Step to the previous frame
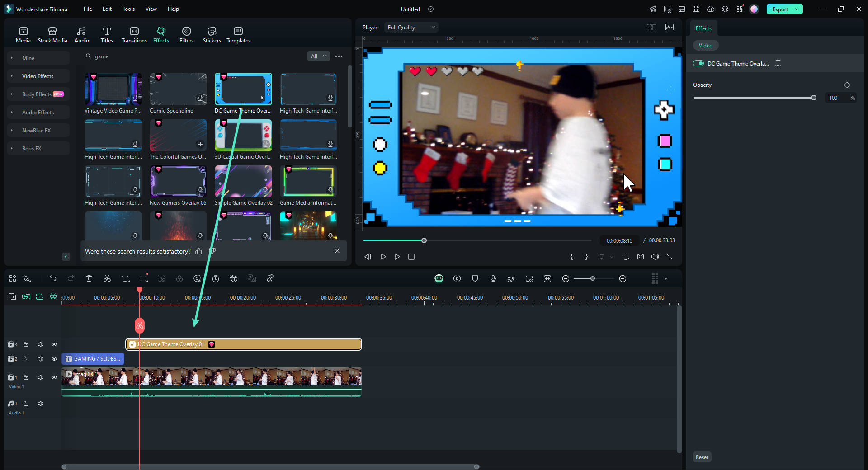868x470 pixels. (368, 257)
